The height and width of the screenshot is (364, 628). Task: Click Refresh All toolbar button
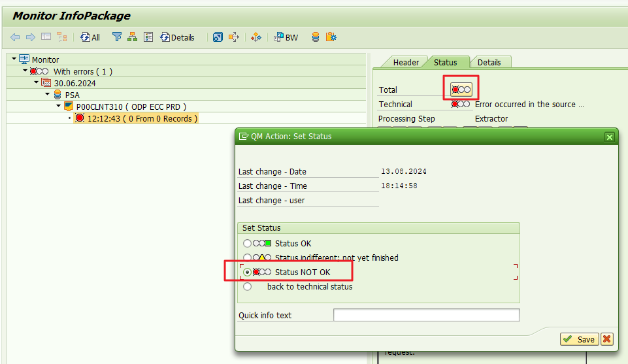click(x=90, y=37)
